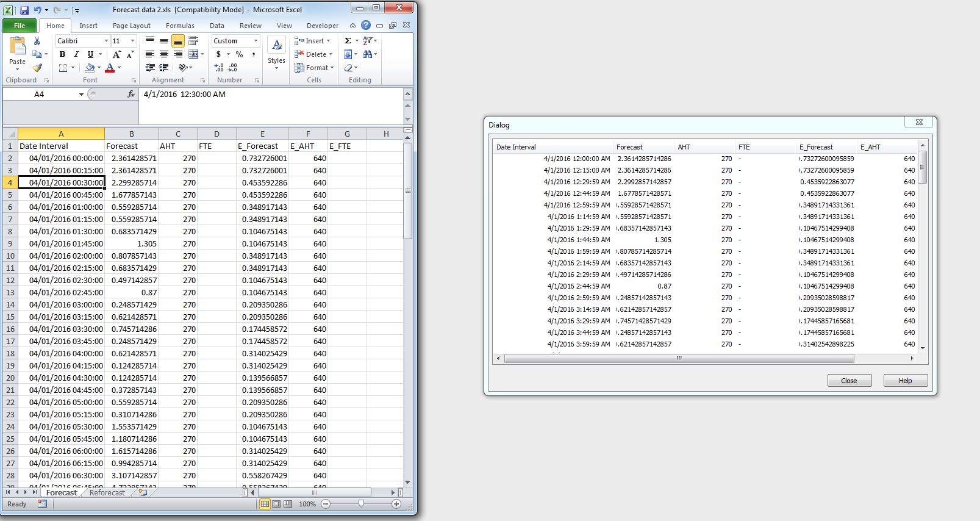Click the Save icon in quick access toolbar

tap(24, 10)
